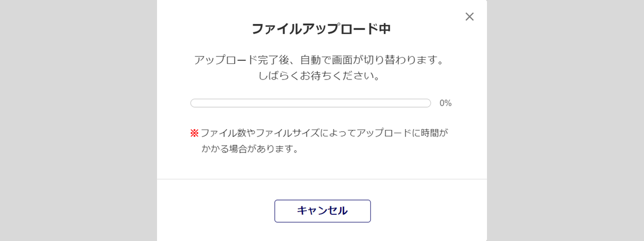
Task: Click the ファイルアップロード中 dialog title
Action: click(x=321, y=29)
